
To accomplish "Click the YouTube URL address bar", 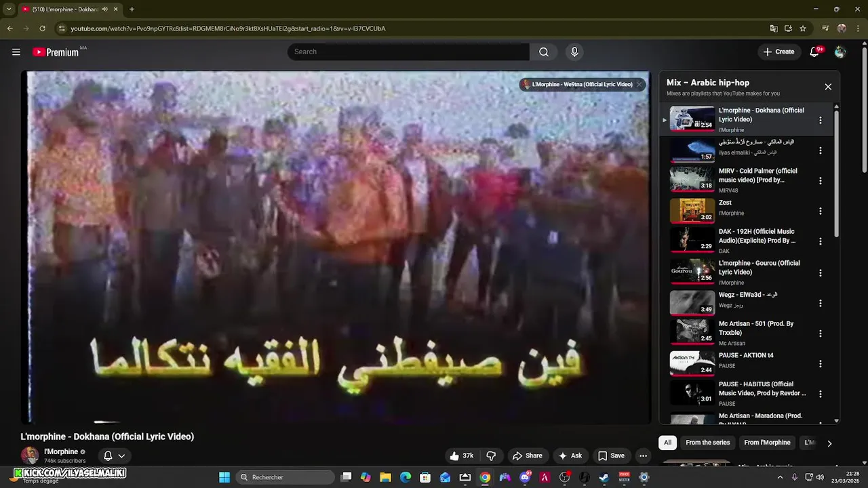I will (x=407, y=28).
